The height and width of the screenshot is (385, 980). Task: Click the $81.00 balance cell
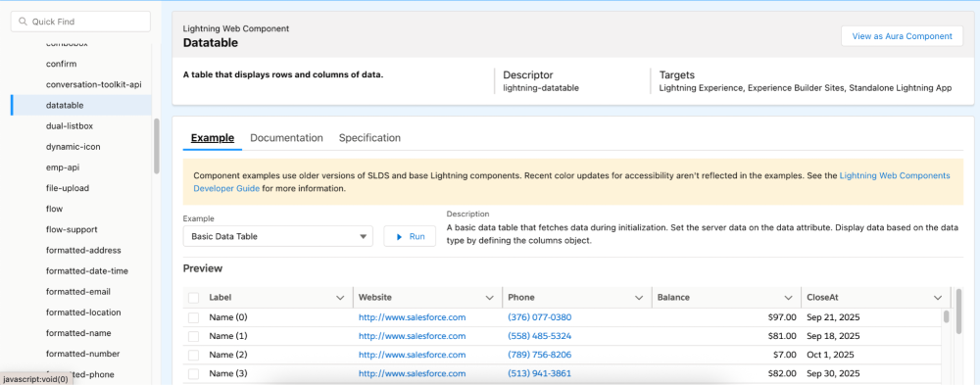(x=782, y=336)
